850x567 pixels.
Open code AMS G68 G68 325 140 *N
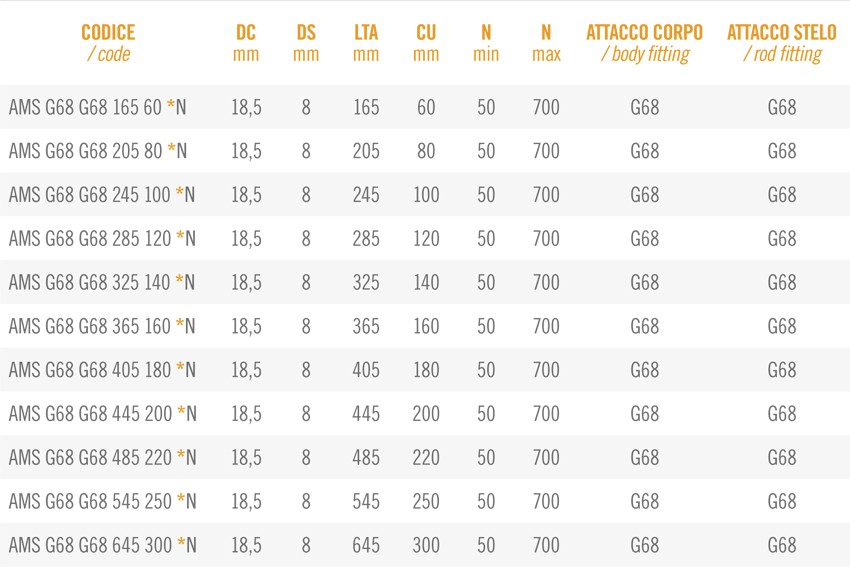pos(102,282)
